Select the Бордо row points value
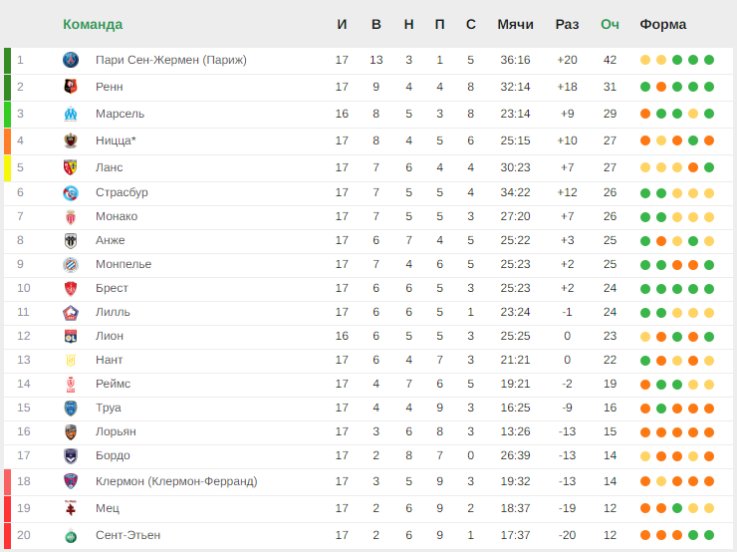740x552 pixels. click(x=610, y=455)
